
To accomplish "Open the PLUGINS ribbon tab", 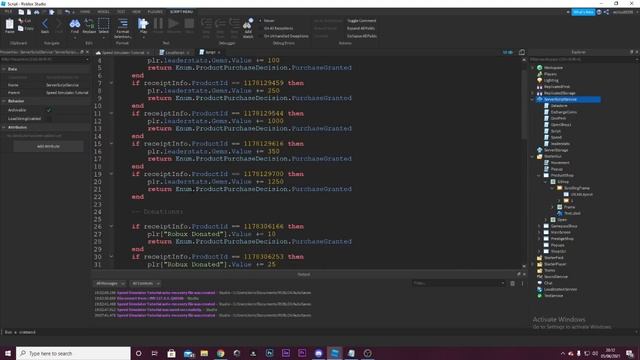I will coord(155,12).
